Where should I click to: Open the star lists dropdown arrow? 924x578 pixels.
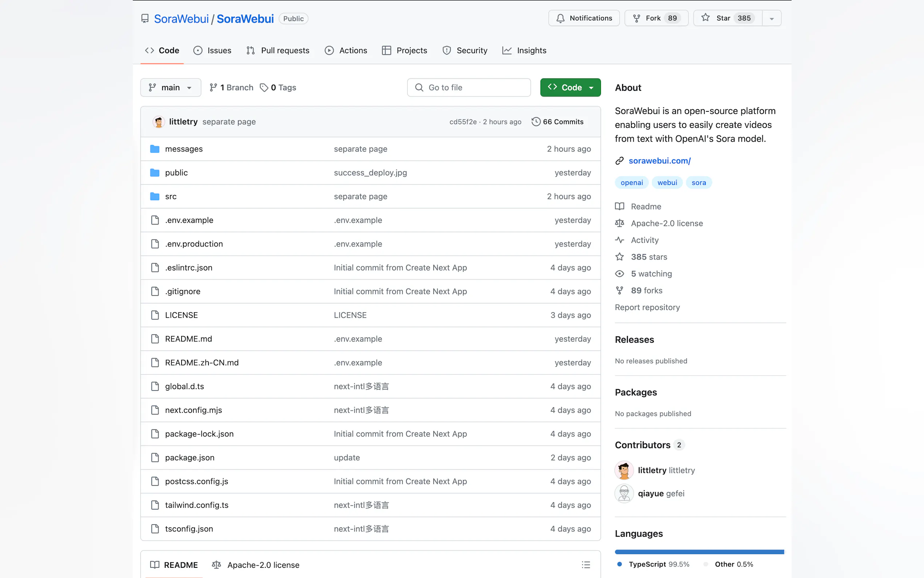click(771, 18)
